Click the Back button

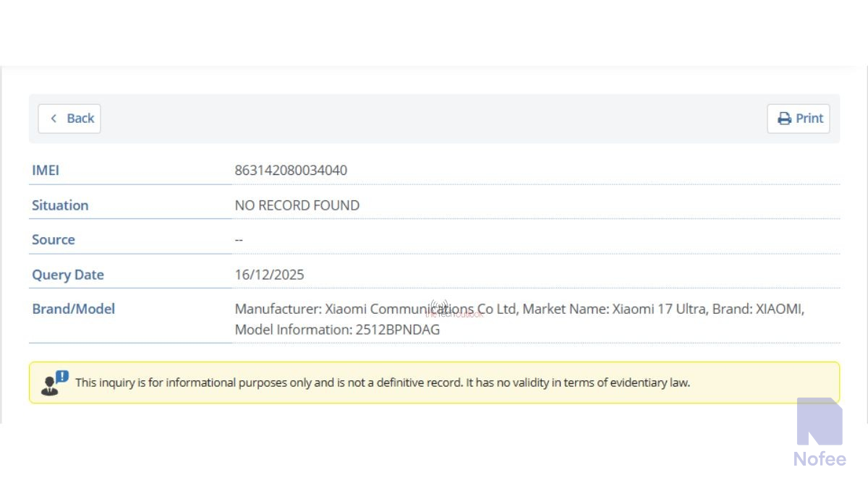[x=69, y=119]
